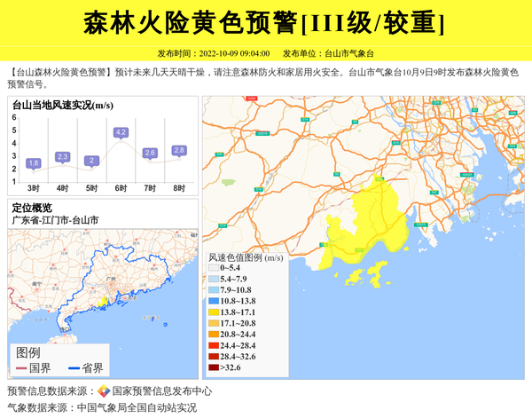The width and height of the screenshot is (532, 418).
Task: Select the 1.8 data marker at 3时
Action: click(x=34, y=163)
